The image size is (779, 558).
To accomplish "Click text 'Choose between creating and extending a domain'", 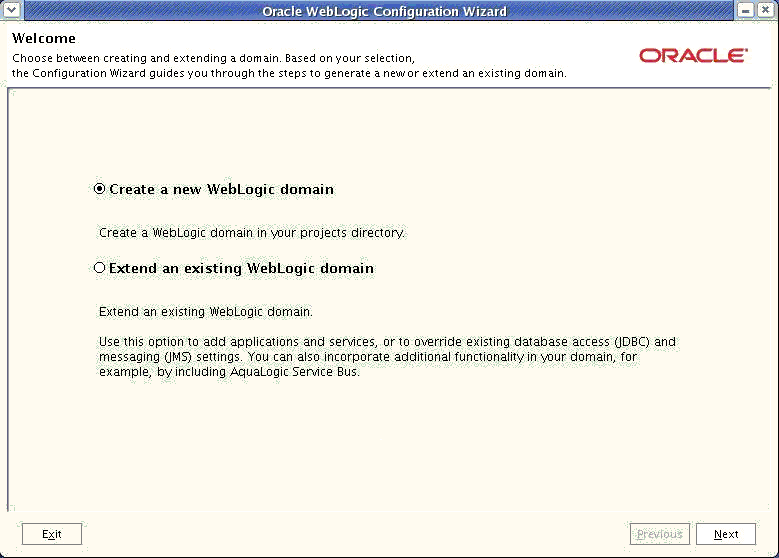I will tap(148, 58).
